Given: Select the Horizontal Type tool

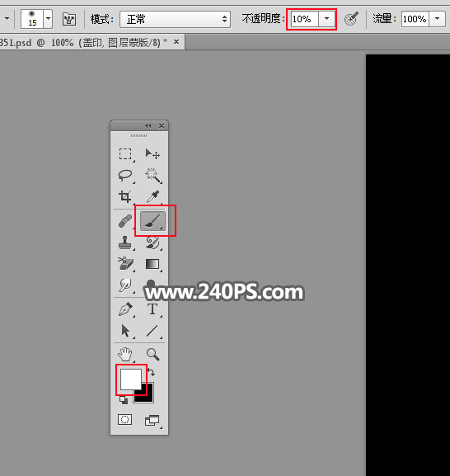Looking at the screenshot, I should (152, 309).
